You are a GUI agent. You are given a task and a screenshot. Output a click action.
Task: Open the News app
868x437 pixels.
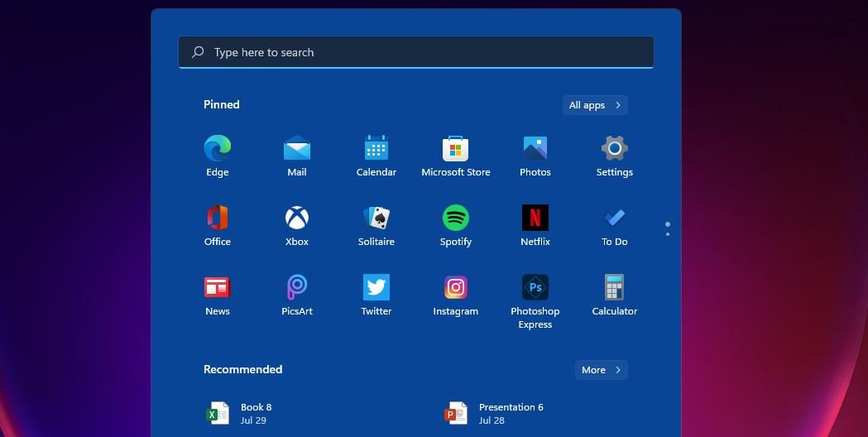coord(218,295)
